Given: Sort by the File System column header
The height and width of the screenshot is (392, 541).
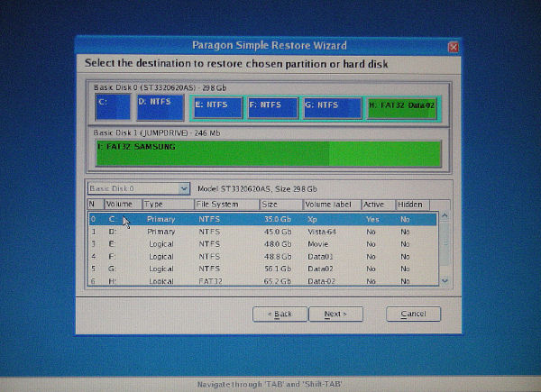Looking at the screenshot, I should tap(226, 205).
